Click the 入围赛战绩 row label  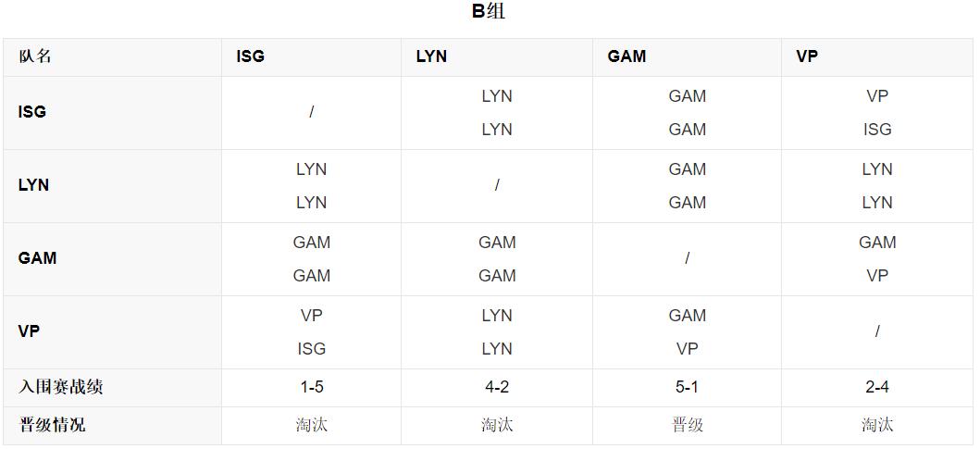[x=60, y=387]
